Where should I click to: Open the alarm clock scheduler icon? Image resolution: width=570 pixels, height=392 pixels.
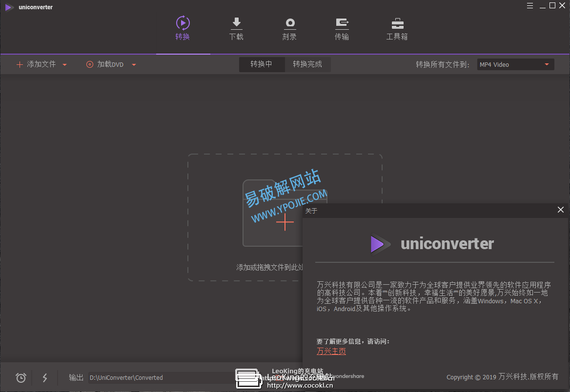(x=21, y=377)
